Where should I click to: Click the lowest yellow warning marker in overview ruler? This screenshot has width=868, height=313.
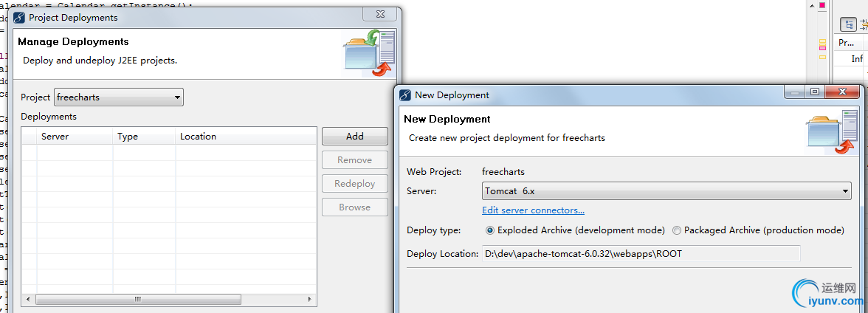tap(822, 57)
